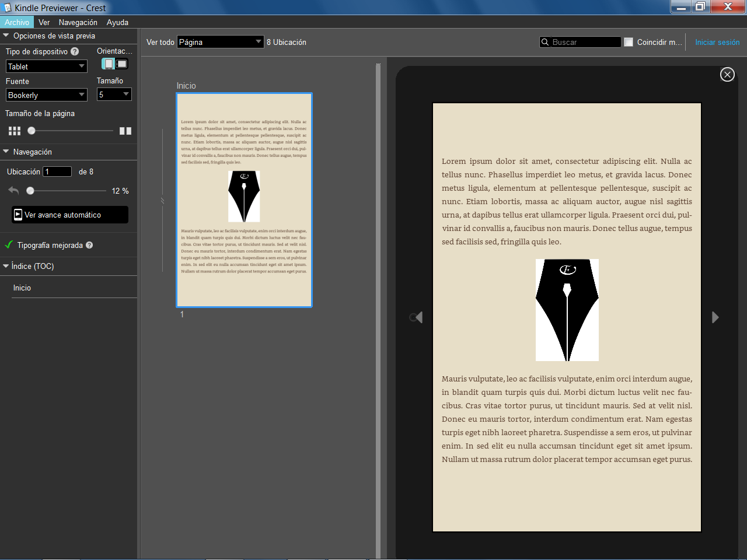The width and height of the screenshot is (747, 560).
Task: Open the Archivo menu
Action: pos(17,22)
